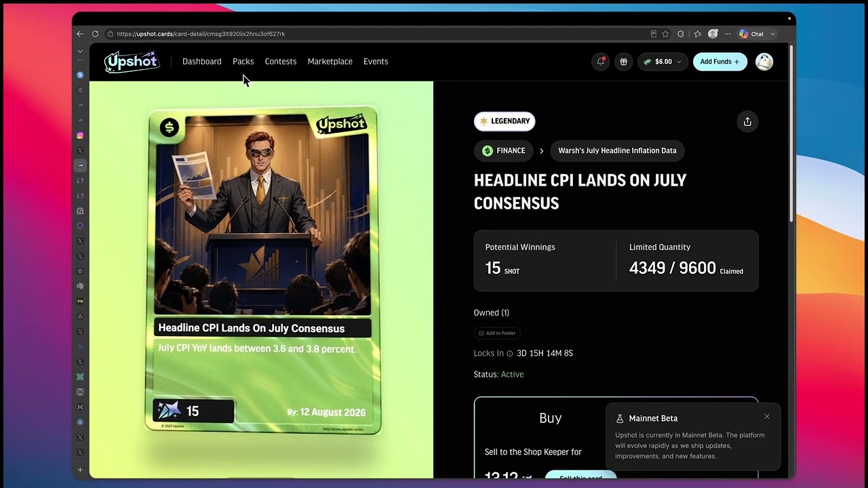
Task: Click the 'Sell to the Shop Keeper for' text
Action: [x=533, y=452]
